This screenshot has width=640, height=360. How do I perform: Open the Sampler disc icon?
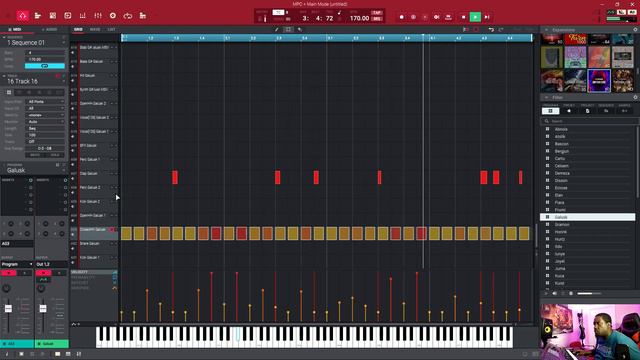tap(113, 16)
